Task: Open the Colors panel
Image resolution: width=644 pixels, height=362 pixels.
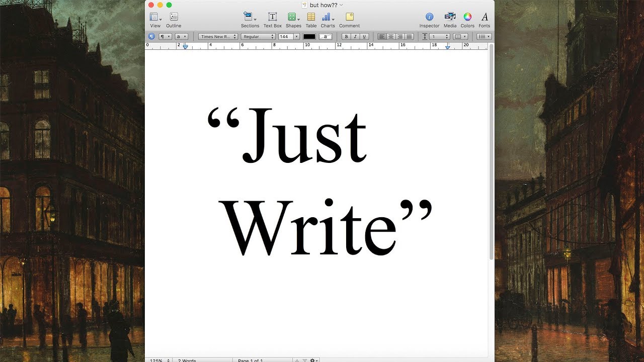Action: [467, 20]
